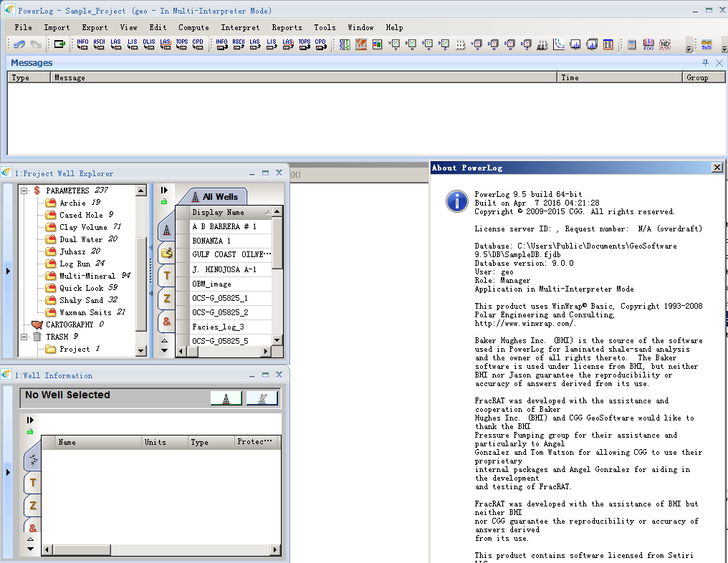Click the Time column header in Messages

click(619, 77)
